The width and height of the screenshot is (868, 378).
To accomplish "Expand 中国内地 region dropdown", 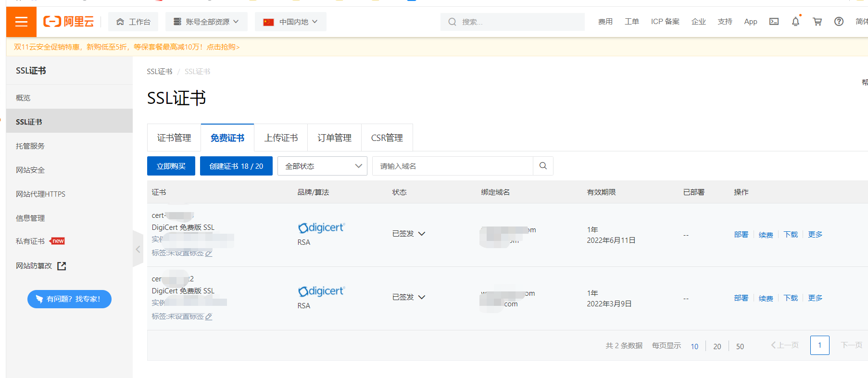I will 290,22.
